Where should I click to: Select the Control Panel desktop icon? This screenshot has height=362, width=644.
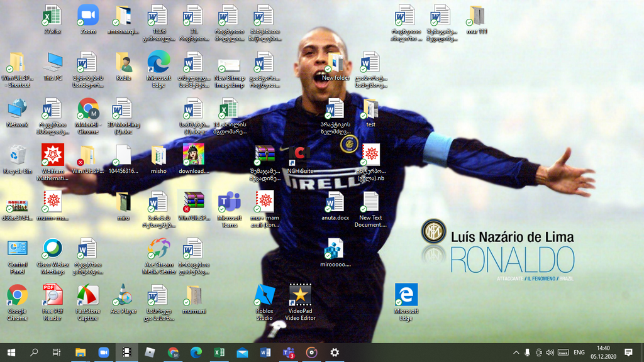tap(17, 256)
